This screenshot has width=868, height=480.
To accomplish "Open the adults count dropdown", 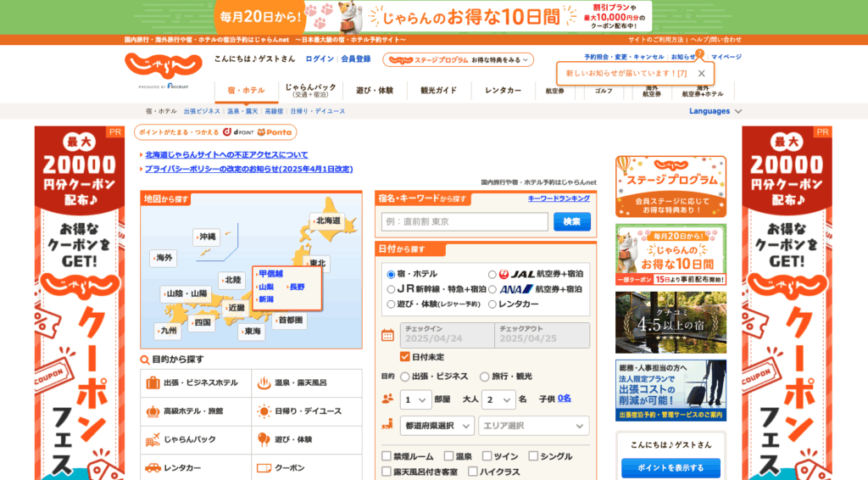I will click(x=498, y=399).
